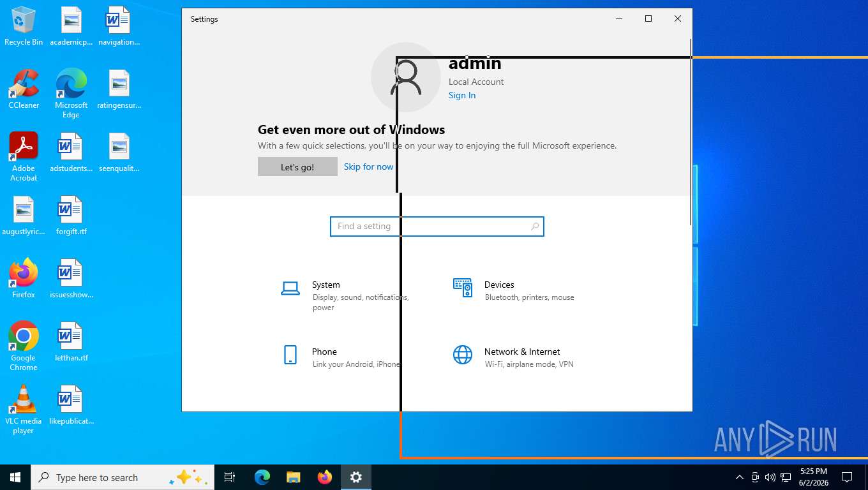Select the likepublicat Word document
This screenshot has height=490, width=868.
(71, 405)
